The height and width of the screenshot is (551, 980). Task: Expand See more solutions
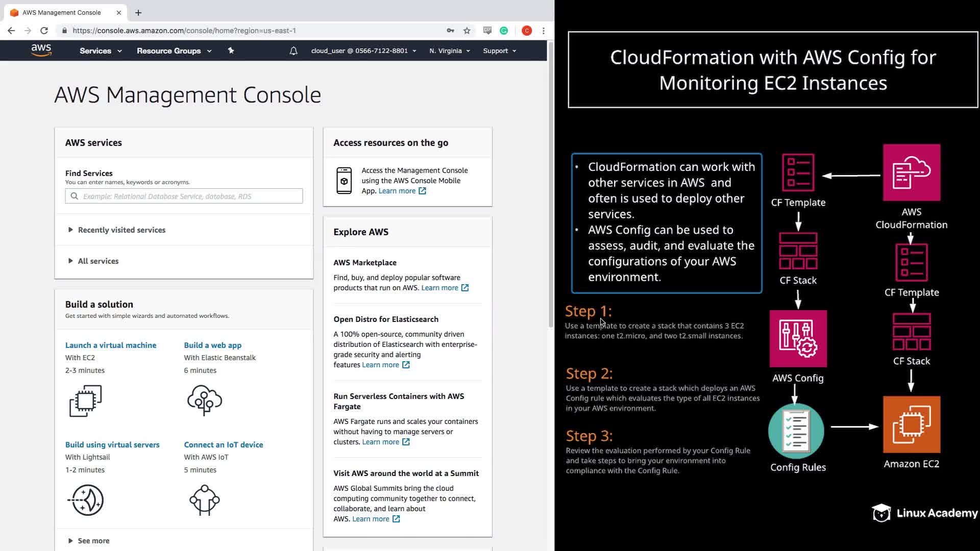pyautogui.click(x=93, y=541)
